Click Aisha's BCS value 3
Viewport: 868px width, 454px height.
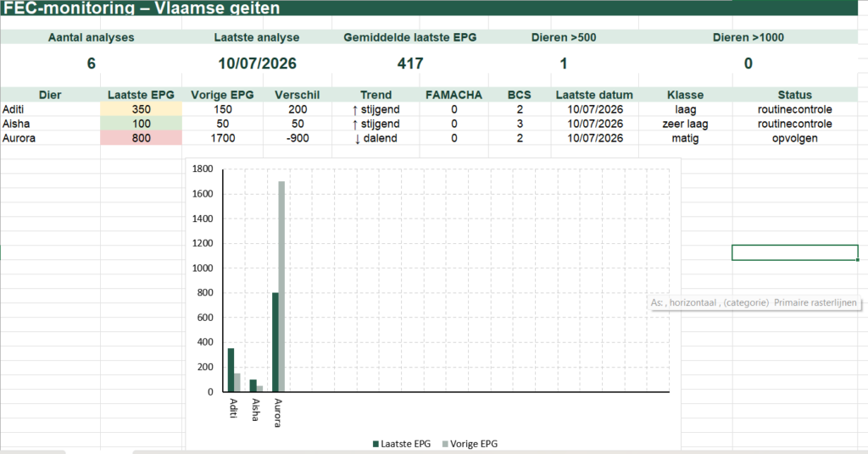coord(520,124)
